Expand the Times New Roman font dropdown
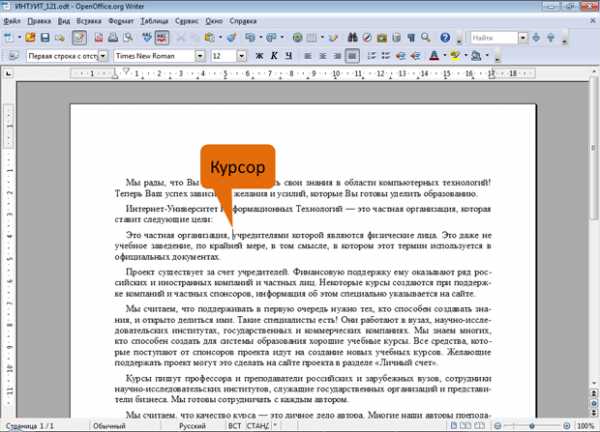600x432 pixels. click(x=200, y=56)
